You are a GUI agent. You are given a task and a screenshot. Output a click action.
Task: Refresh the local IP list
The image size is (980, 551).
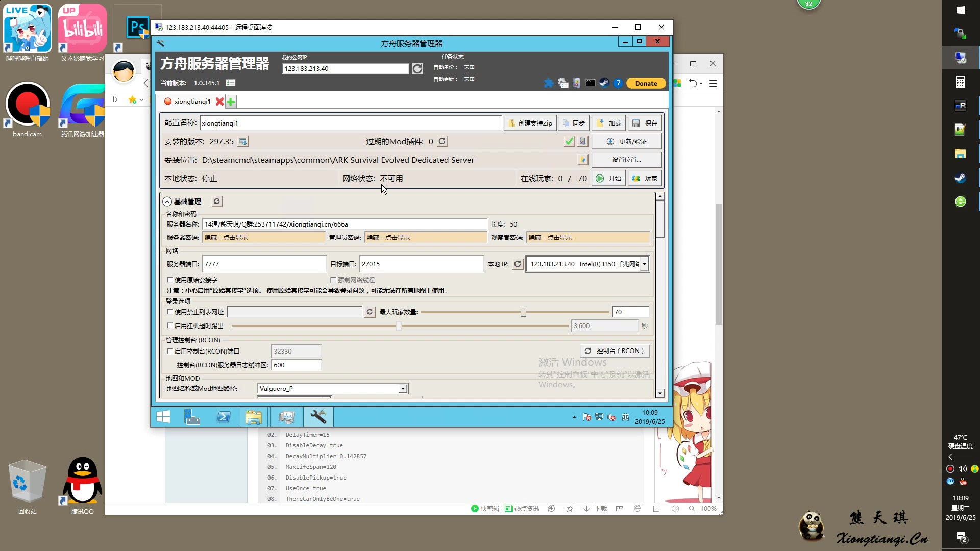(518, 264)
